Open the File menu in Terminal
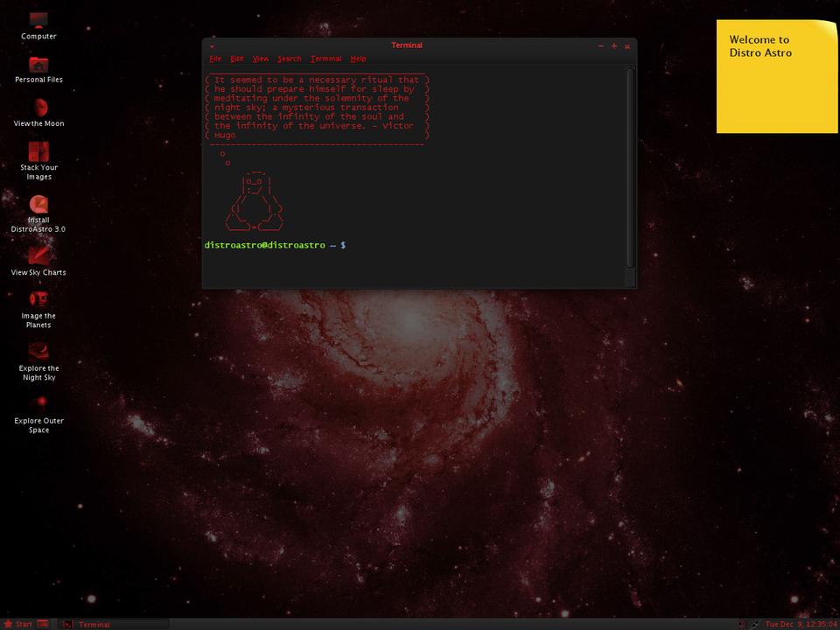Image resolution: width=840 pixels, height=630 pixels. point(215,59)
